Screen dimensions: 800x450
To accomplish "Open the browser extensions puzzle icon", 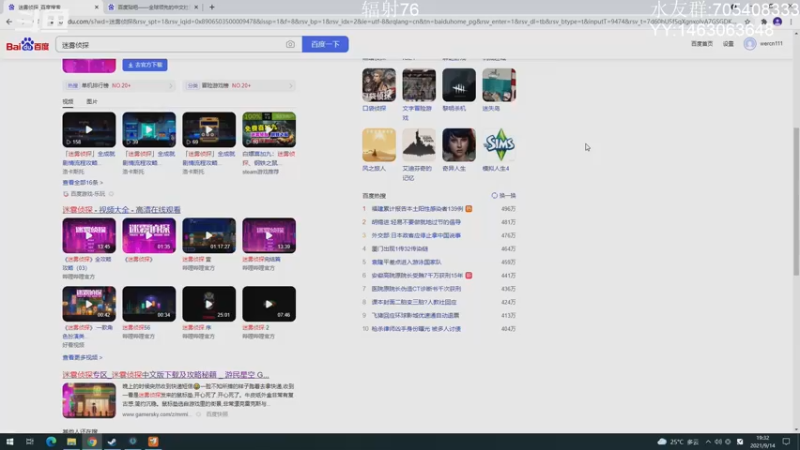I will [763, 21].
